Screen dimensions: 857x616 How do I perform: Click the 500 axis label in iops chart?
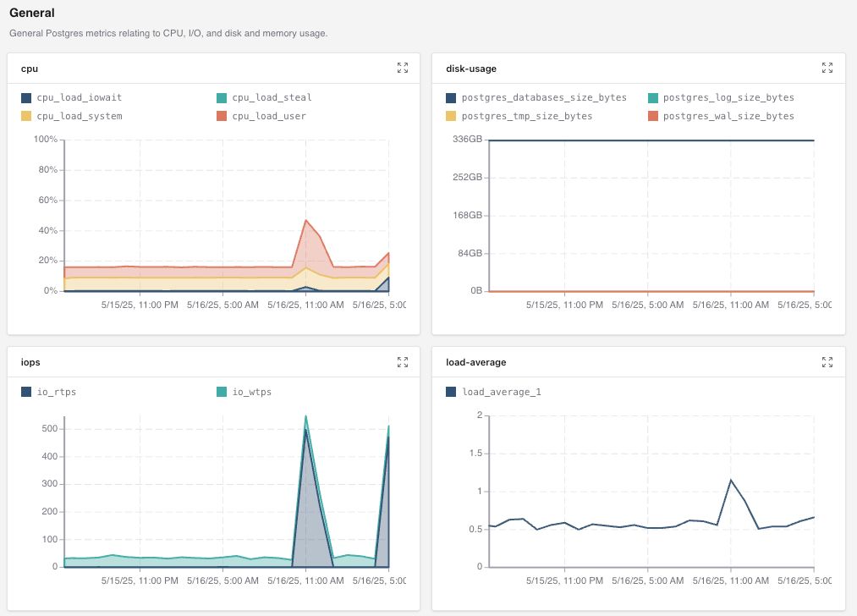click(x=50, y=429)
